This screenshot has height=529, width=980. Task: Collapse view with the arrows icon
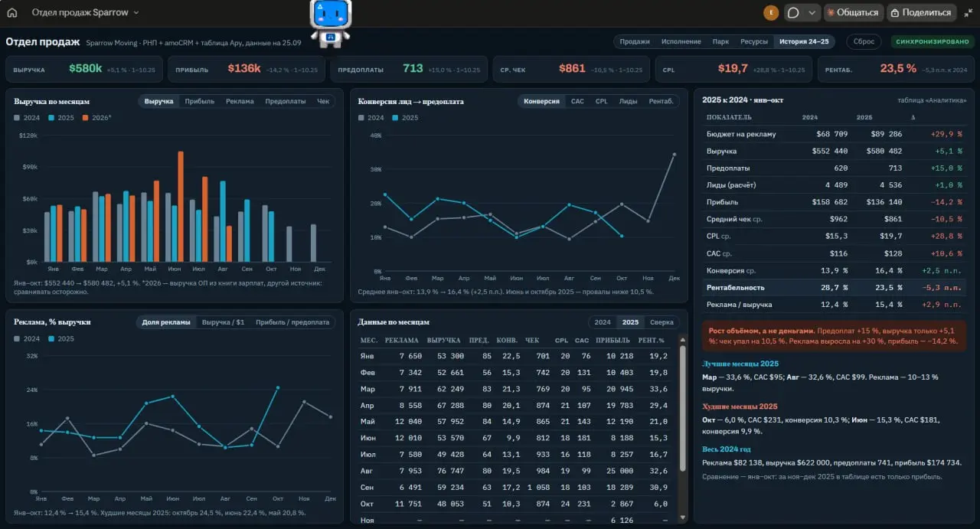pyautogui.click(x=969, y=12)
